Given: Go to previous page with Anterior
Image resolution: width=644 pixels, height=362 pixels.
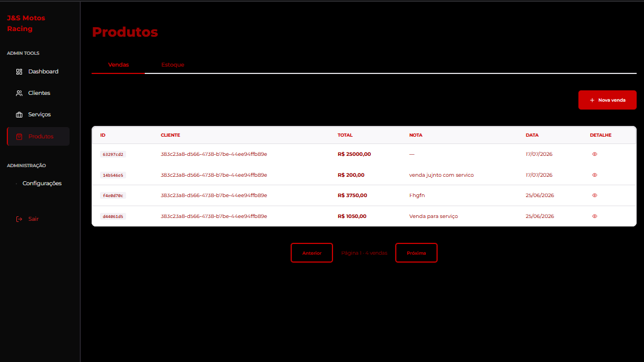Looking at the screenshot, I should (312, 253).
